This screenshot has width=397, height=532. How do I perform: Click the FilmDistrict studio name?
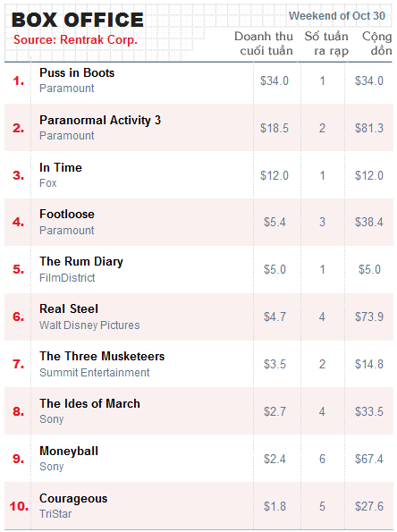click(67, 277)
